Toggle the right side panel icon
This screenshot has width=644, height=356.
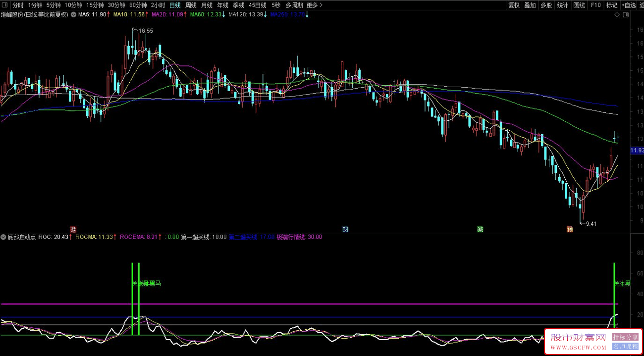627,15
